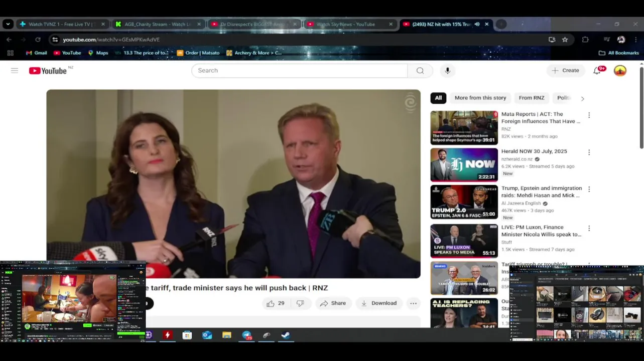The height and width of the screenshot is (361, 644).
Task: Open Herald NOW 30 July thumbnail
Action: pyautogui.click(x=464, y=165)
